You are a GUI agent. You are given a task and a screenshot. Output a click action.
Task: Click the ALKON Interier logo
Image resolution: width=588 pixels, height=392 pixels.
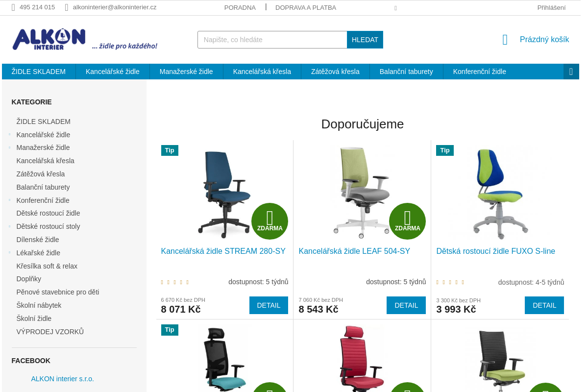[x=85, y=39]
